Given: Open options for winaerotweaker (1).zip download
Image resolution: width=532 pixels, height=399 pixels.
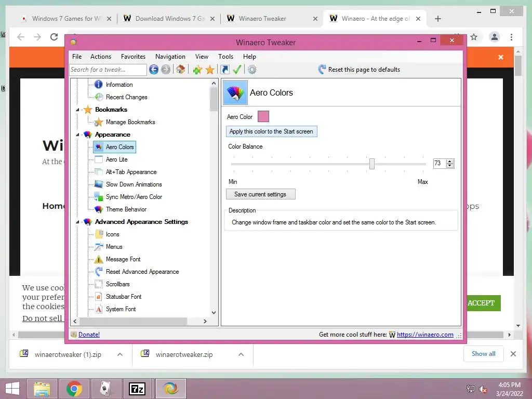Looking at the screenshot, I should point(120,354).
